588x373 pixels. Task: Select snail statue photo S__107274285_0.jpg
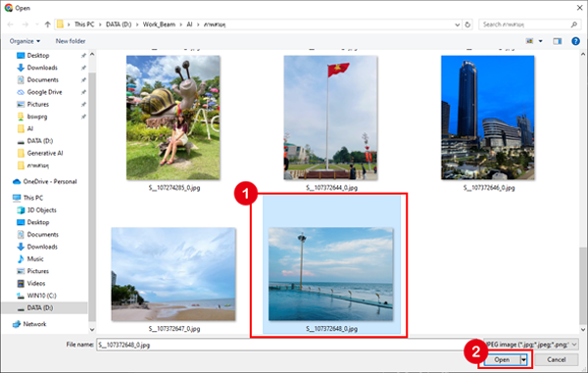point(173,117)
